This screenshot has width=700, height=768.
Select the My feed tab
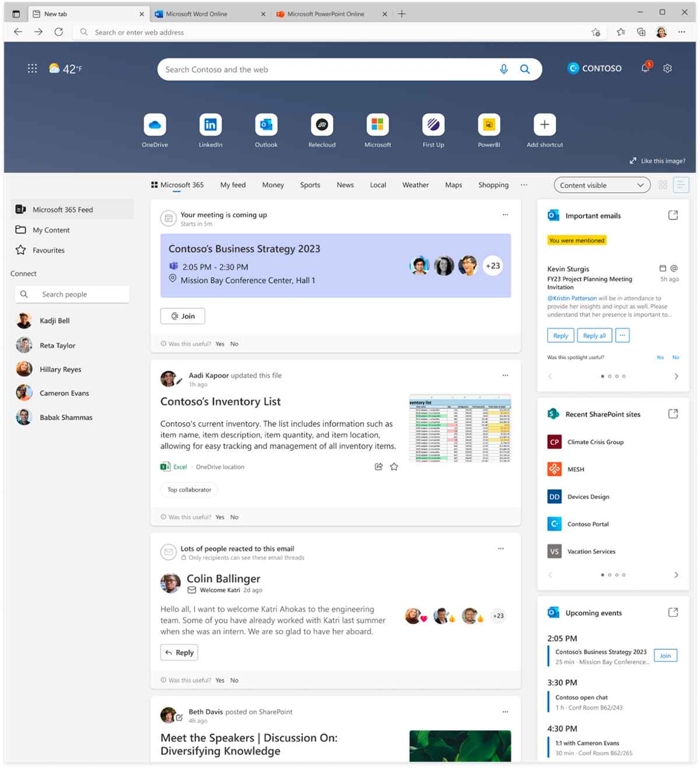coord(233,185)
